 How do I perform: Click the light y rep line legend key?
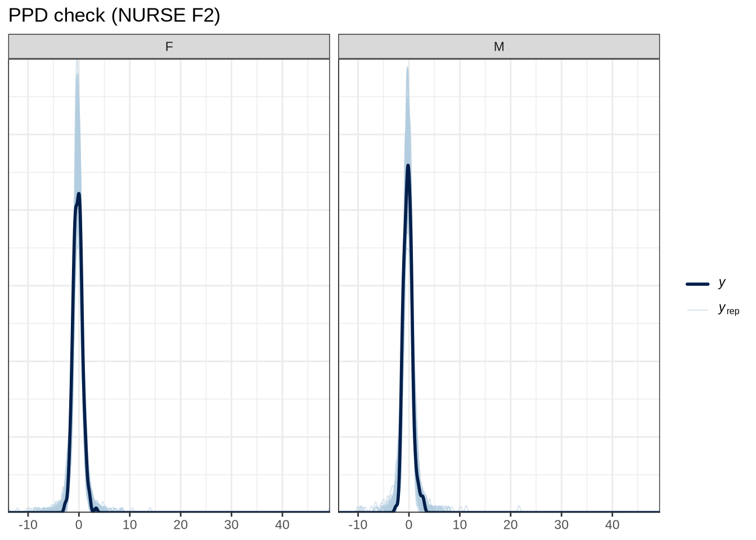click(x=697, y=310)
